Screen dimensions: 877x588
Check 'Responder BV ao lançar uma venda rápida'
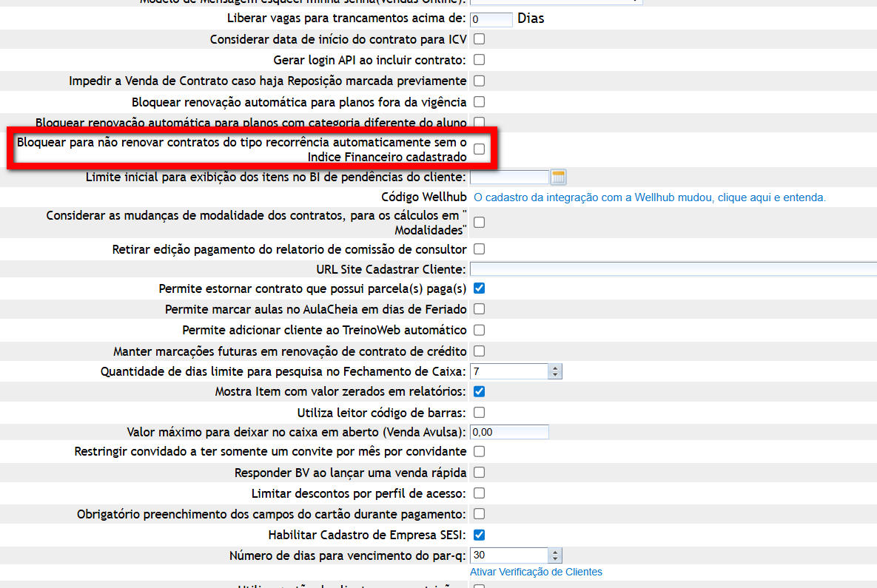pyautogui.click(x=479, y=472)
